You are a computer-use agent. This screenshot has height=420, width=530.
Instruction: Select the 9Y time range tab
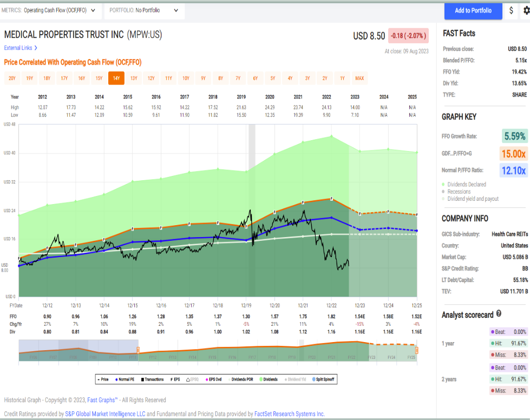203,78
